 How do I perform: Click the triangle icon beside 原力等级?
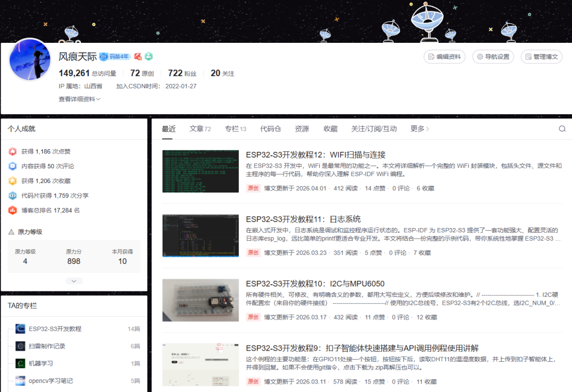click(11, 232)
